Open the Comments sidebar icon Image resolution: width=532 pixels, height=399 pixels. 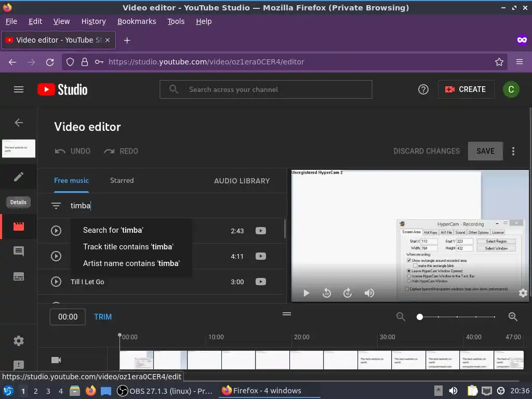tap(19, 251)
